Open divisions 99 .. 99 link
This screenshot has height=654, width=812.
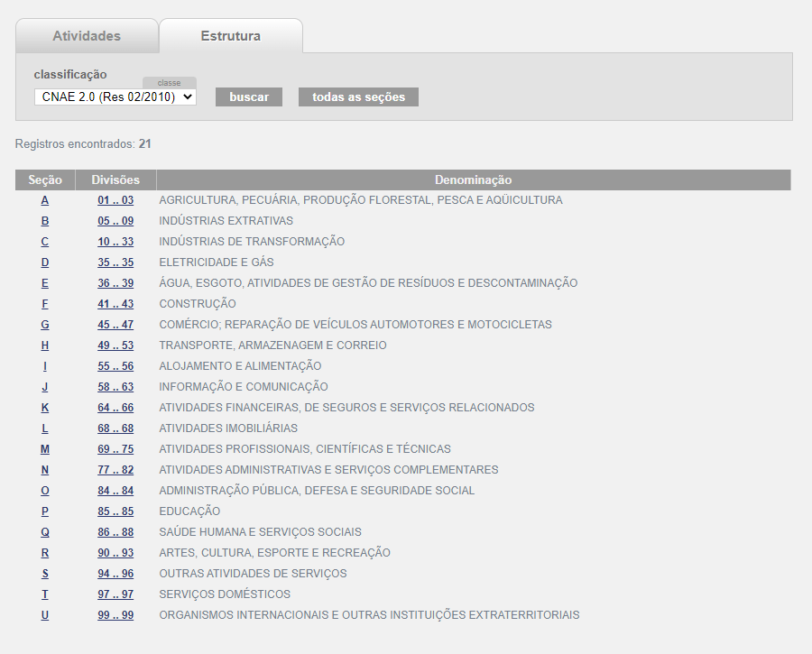click(x=115, y=615)
